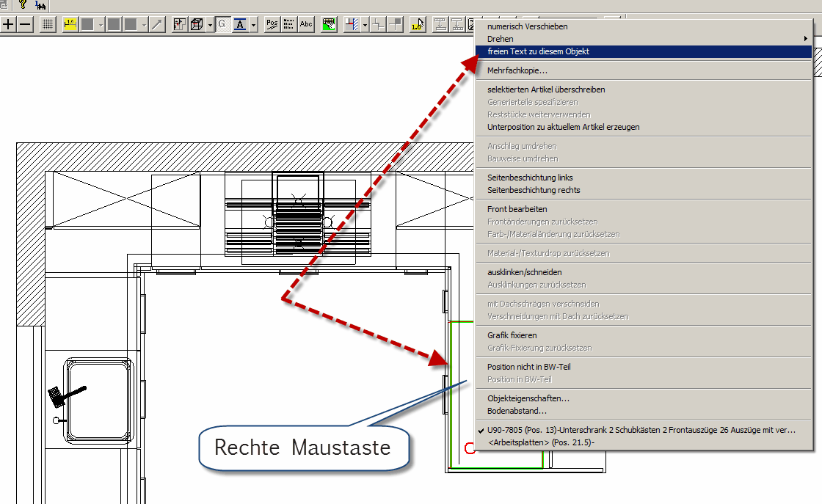Click the Pos position label icon
Screen dimensions: 822x504
pyautogui.click(x=272, y=24)
